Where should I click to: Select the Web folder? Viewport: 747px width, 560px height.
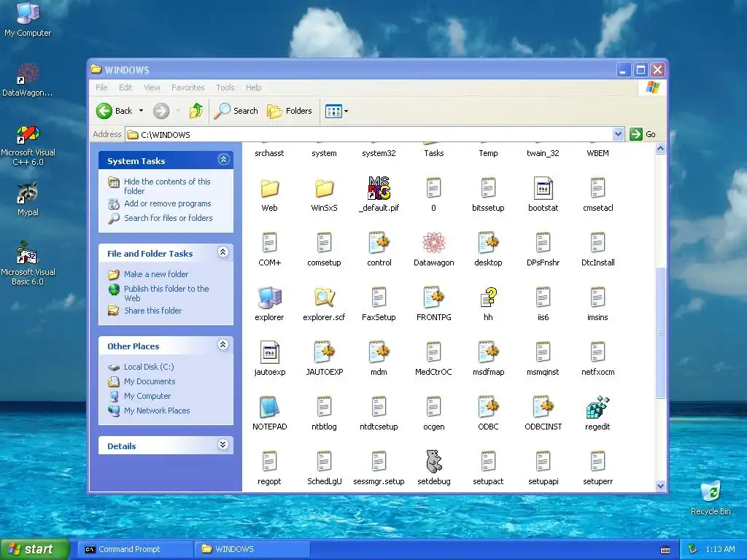(270, 188)
